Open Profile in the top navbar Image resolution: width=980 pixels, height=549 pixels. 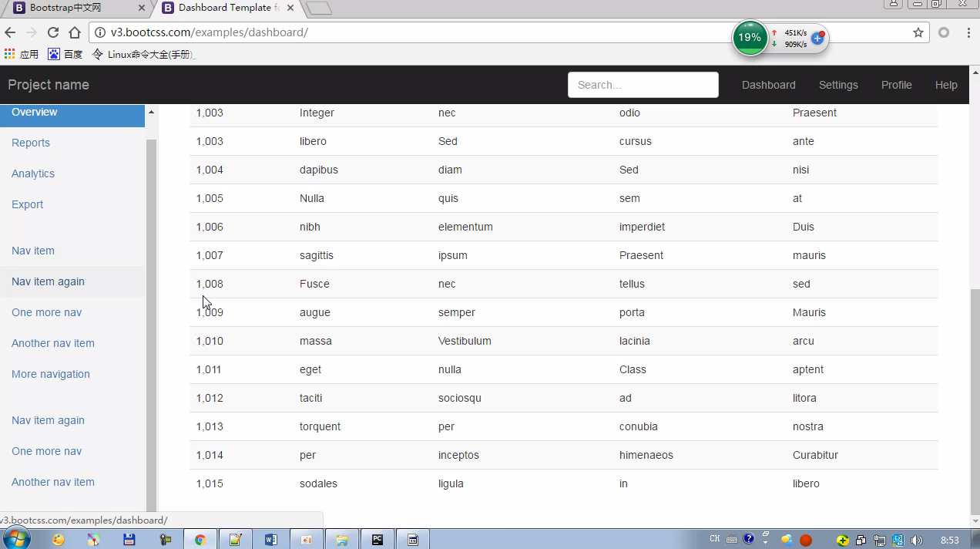point(896,85)
